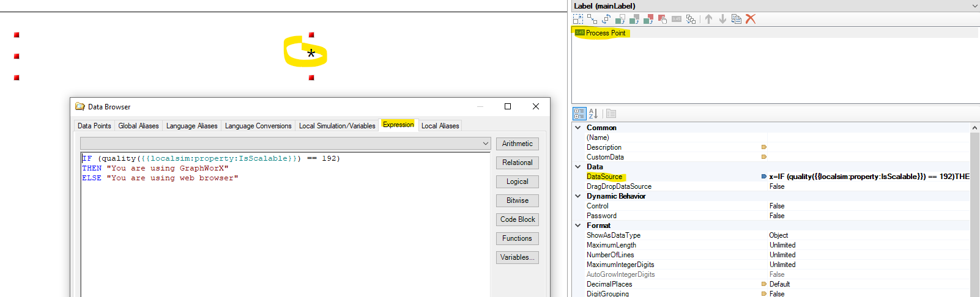
Task: Switch to categorized property view
Action: [579, 114]
